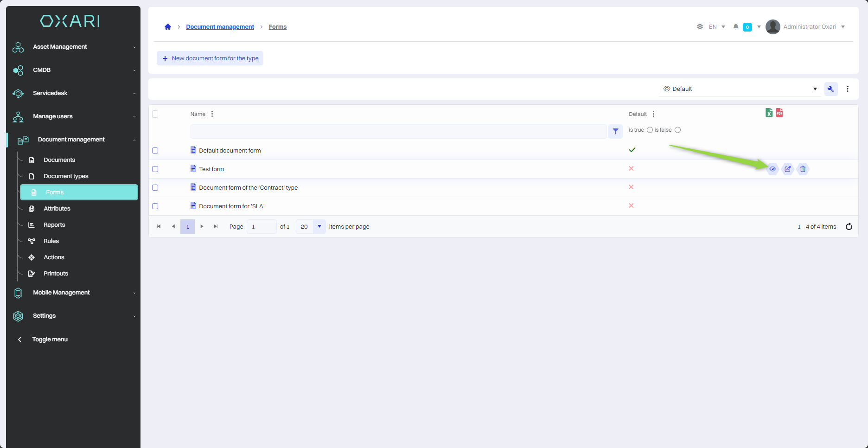Follow the Document management breadcrumb link
The height and width of the screenshot is (448, 868).
tap(220, 27)
